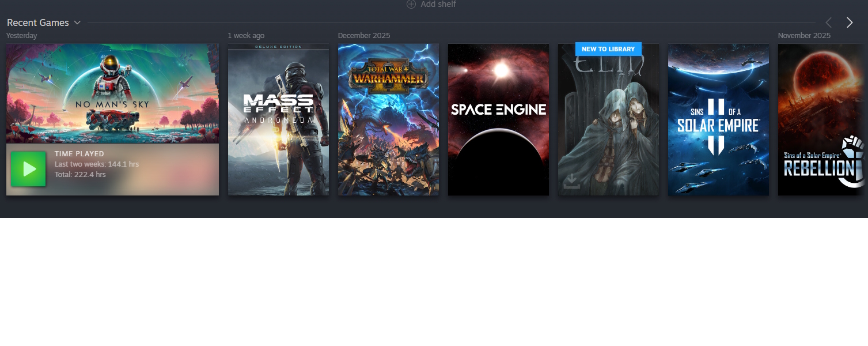Screen dimensions: 868x346
Task: Click the '1 week ago' label
Action: [x=246, y=36]
